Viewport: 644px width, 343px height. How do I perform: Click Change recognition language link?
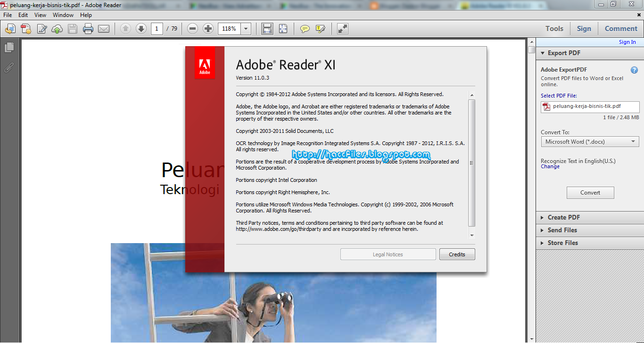pyautogui.click(x=550, y=167)
